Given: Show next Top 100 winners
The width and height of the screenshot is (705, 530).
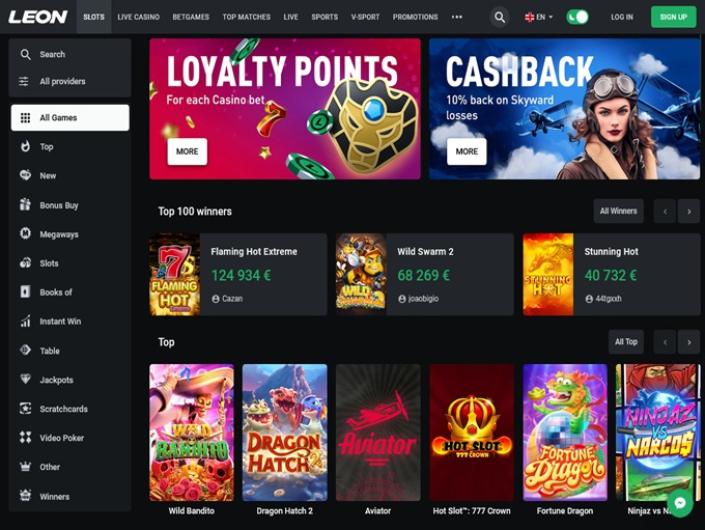Looking at the screenshot, I should click(689, 211).
